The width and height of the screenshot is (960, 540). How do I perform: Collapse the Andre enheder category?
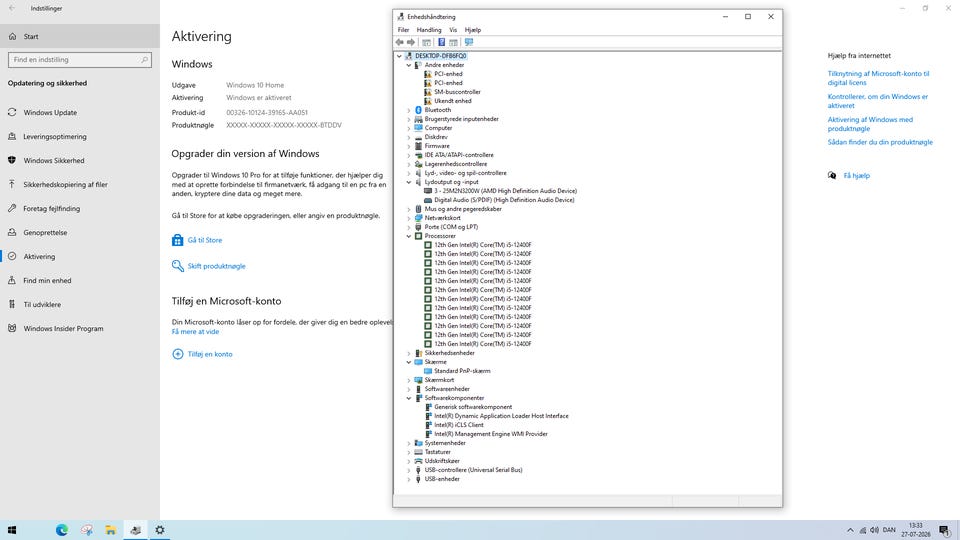409,65
